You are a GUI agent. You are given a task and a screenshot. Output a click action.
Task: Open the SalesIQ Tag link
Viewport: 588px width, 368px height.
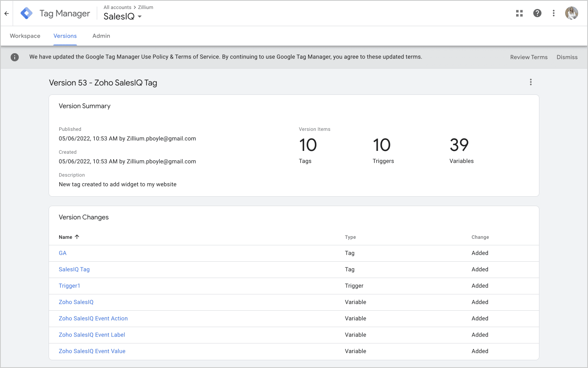(x=74, y=269)
